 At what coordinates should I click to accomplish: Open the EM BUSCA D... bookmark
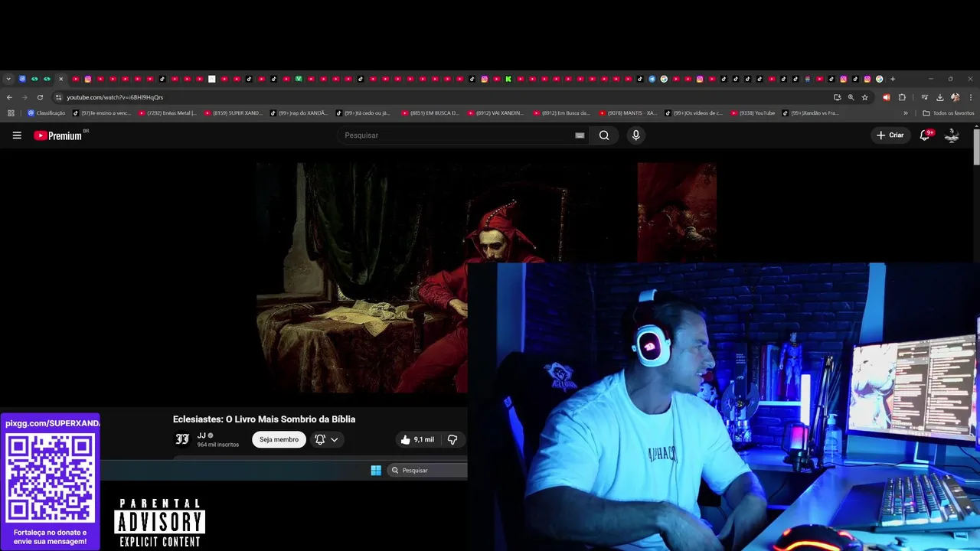430,113
